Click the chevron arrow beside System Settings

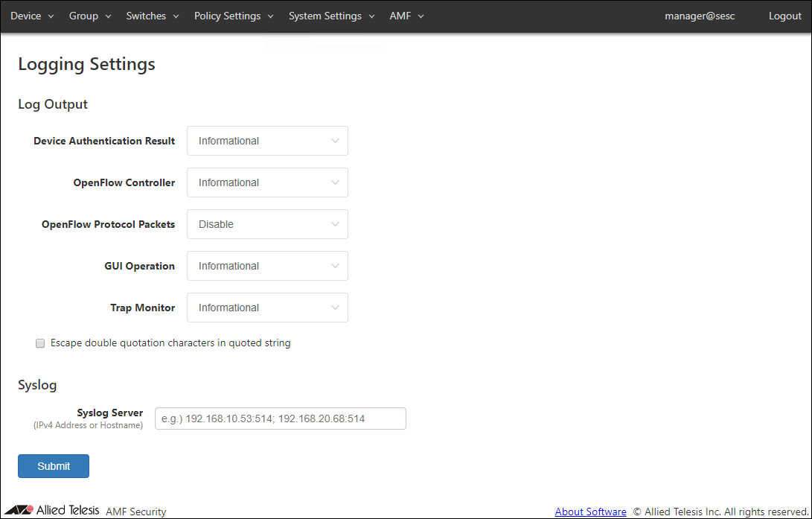[x=372, y=16]
